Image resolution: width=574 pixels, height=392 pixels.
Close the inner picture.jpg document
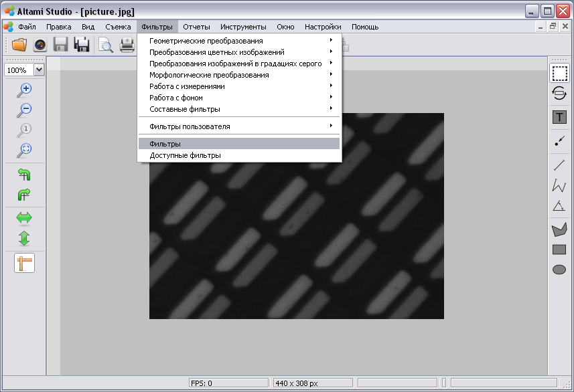click(x=565, y=26)
